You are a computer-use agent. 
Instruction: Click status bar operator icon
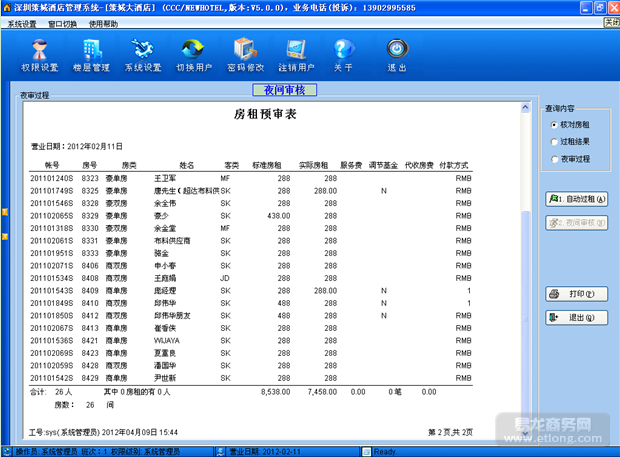click(x=7, y=451)
